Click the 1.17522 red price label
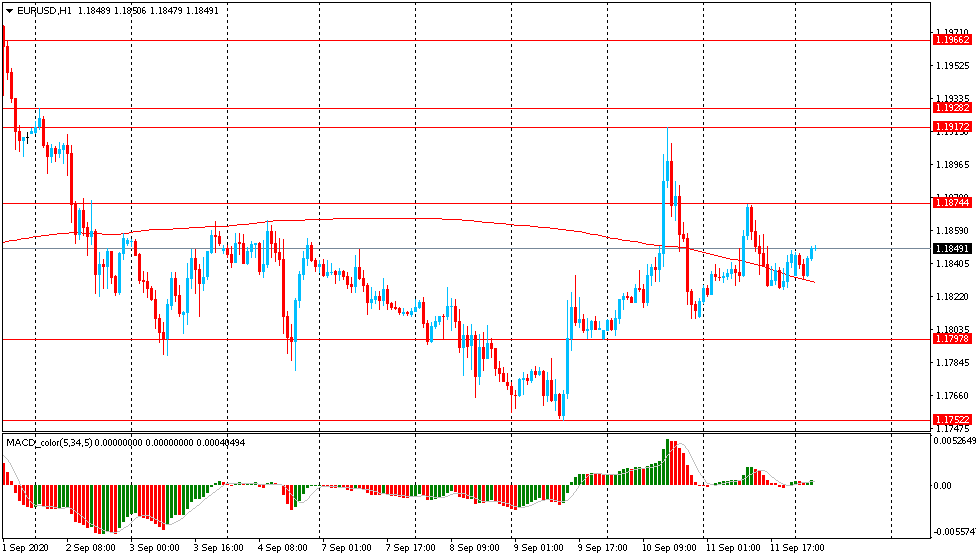Screen dimensions: 976x559 (x=951, y=420)
